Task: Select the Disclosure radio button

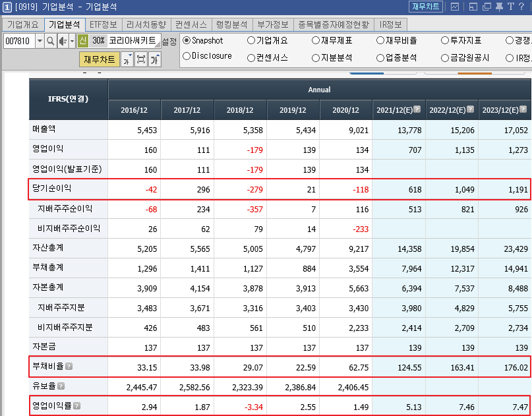Action: coord(187,56)
